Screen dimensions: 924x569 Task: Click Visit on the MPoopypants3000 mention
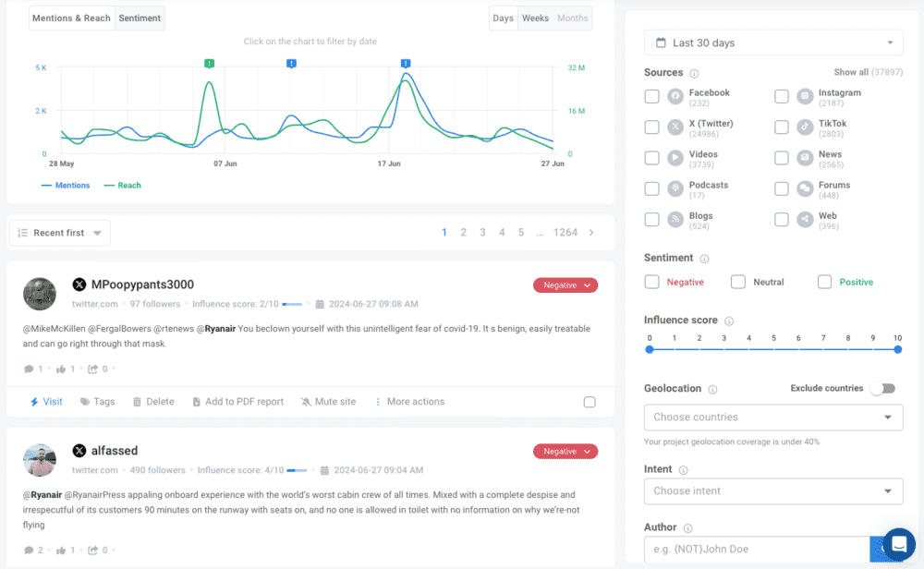[46, 402]
